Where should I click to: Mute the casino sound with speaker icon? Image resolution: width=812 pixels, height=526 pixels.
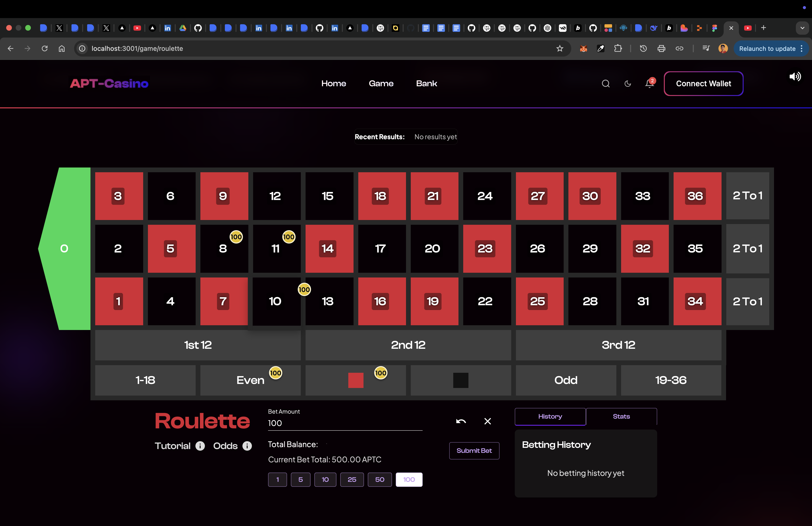click(x=795, y=77)
